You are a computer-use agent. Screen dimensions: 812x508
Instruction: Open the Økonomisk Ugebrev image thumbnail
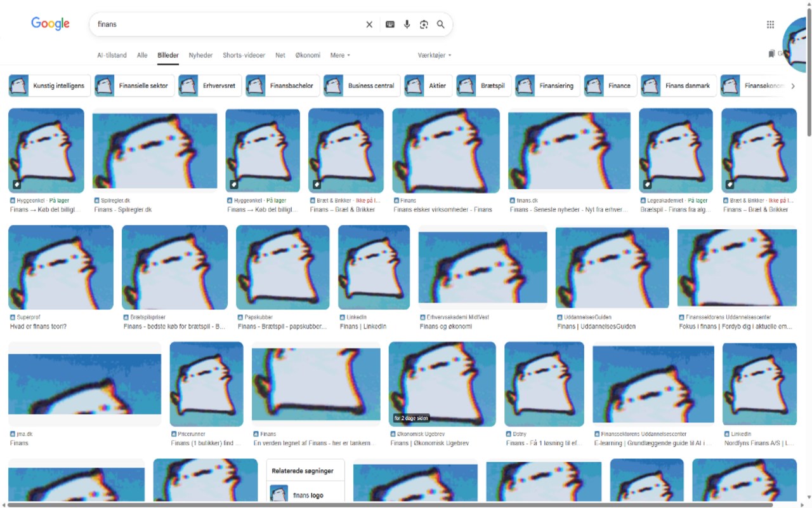442,384
